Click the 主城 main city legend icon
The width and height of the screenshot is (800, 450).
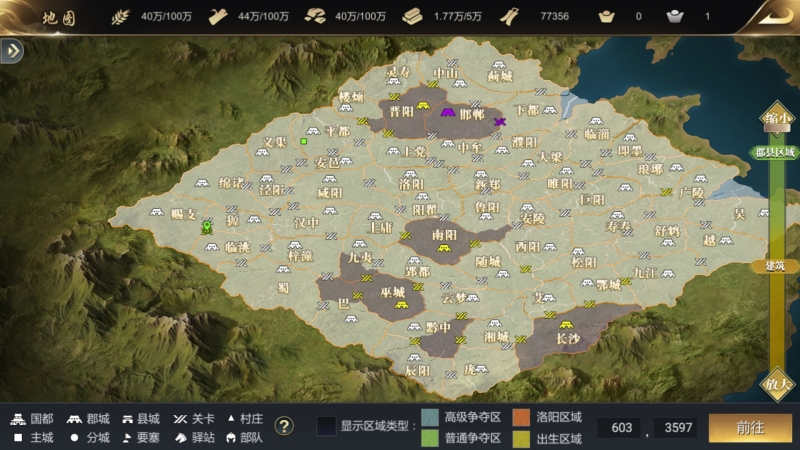(x=18, y=438)
